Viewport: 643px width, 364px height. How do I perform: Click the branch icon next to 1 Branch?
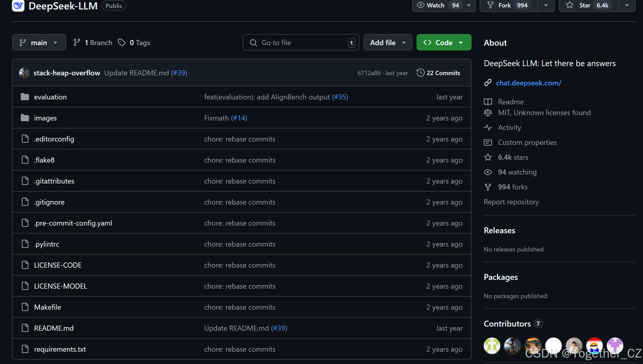click(77, 42)
